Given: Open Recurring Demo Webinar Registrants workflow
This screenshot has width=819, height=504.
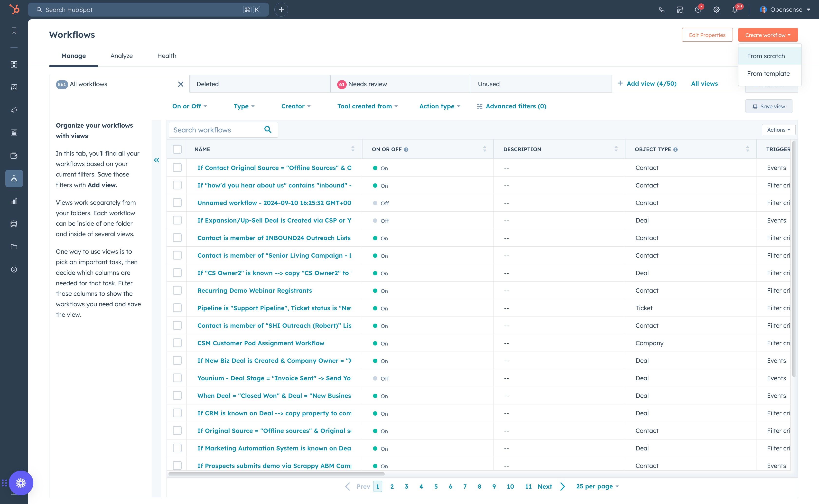Looking at the screenshot, I should click(x=254, y=290).
